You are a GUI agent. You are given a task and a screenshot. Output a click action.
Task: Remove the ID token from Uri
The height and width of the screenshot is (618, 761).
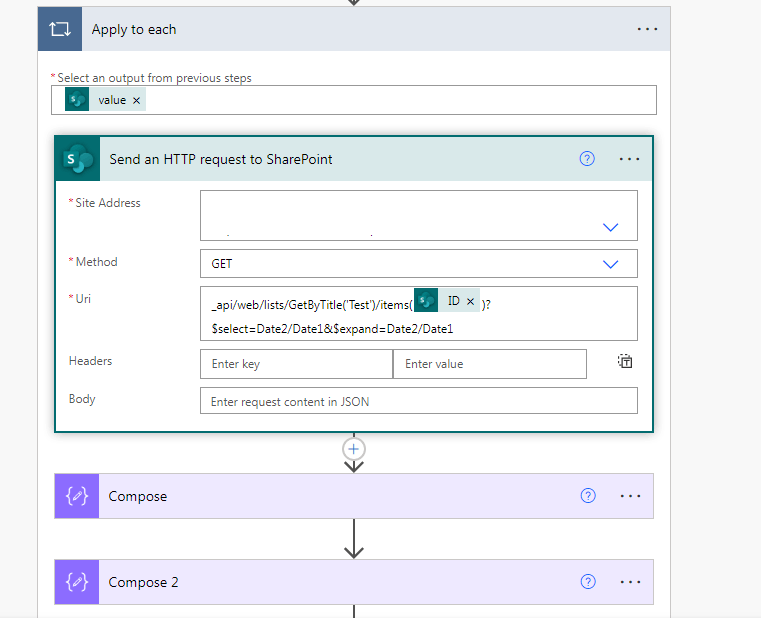click(470, 301)
